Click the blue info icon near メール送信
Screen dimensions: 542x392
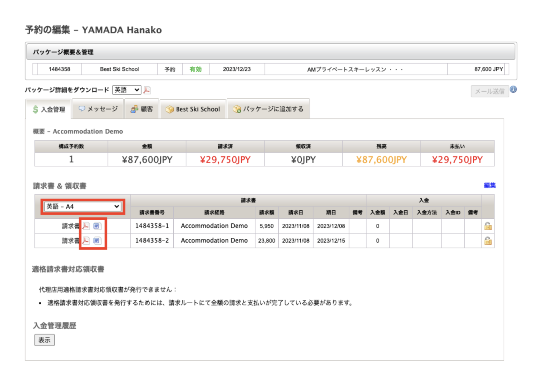click(x=514, y=89)
